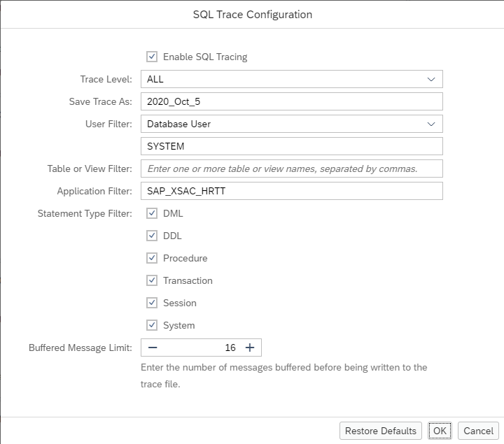Click the Trace Level label

tap(106, 79)
